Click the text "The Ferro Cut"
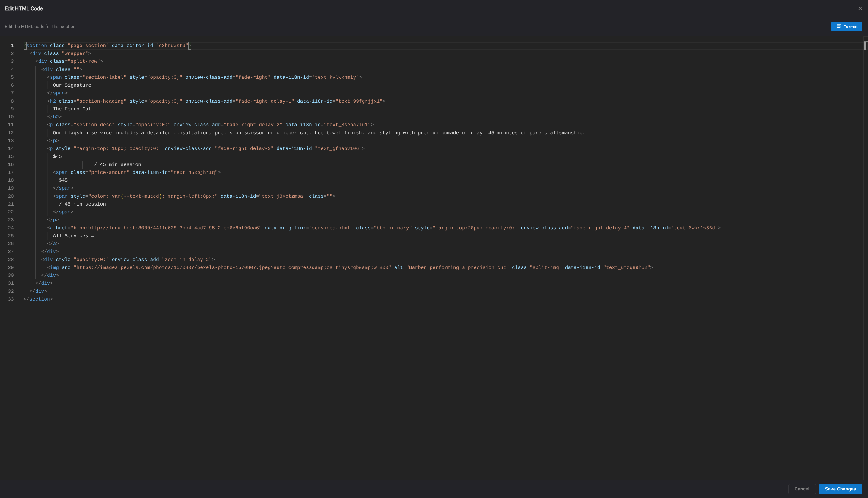 [72, 109]
